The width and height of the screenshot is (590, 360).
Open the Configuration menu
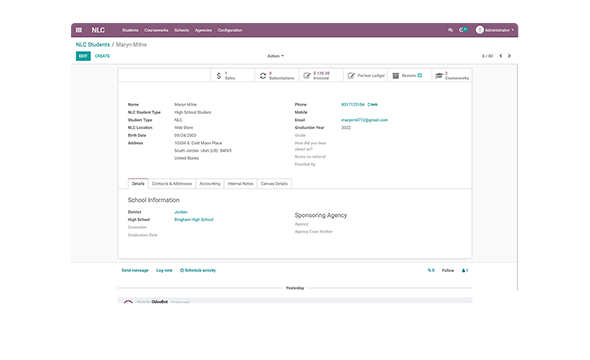pos(230,30)
